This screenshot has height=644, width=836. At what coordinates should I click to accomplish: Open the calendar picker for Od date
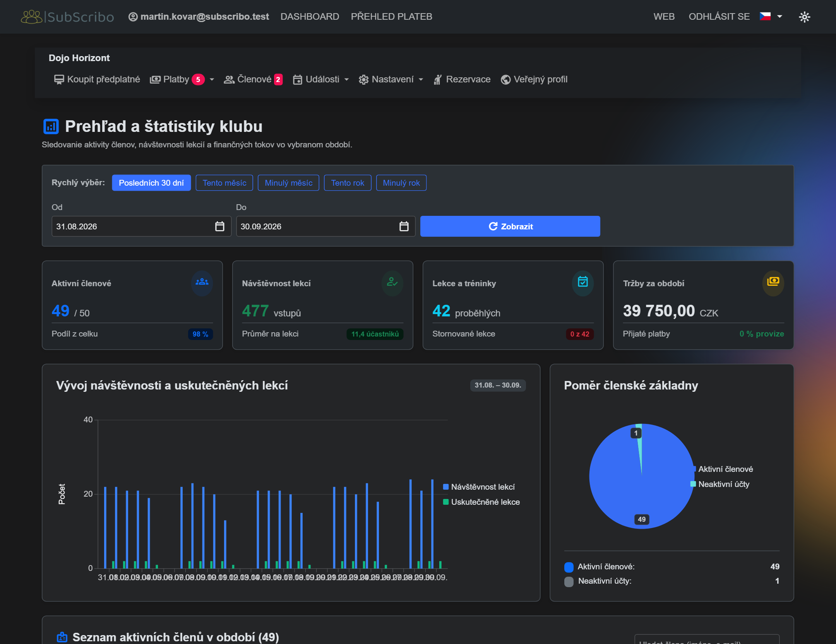[220, 226]
